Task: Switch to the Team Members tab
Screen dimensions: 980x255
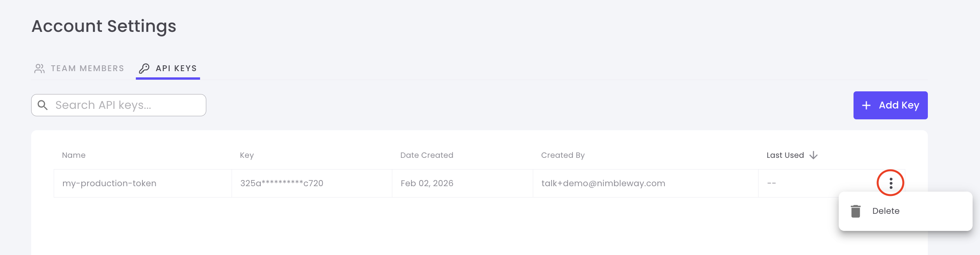Action: (87, 68)
